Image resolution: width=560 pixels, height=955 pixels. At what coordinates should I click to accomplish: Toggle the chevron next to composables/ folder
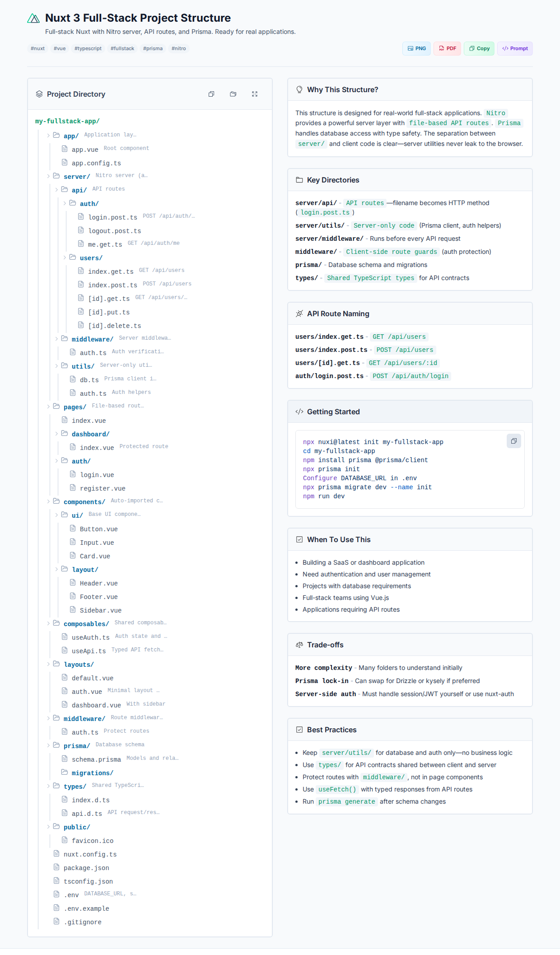48,623
